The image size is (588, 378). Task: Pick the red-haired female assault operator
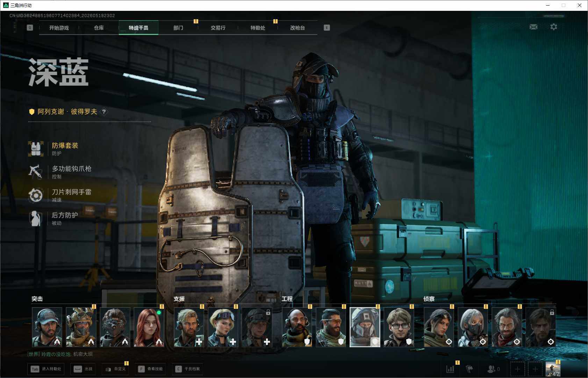[149, 327]
